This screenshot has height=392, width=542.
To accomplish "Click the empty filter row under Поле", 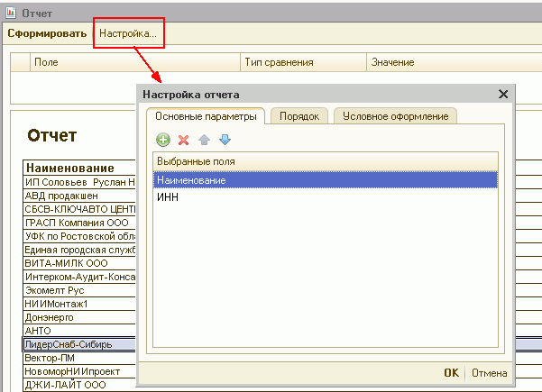I will tap(73, 87).
